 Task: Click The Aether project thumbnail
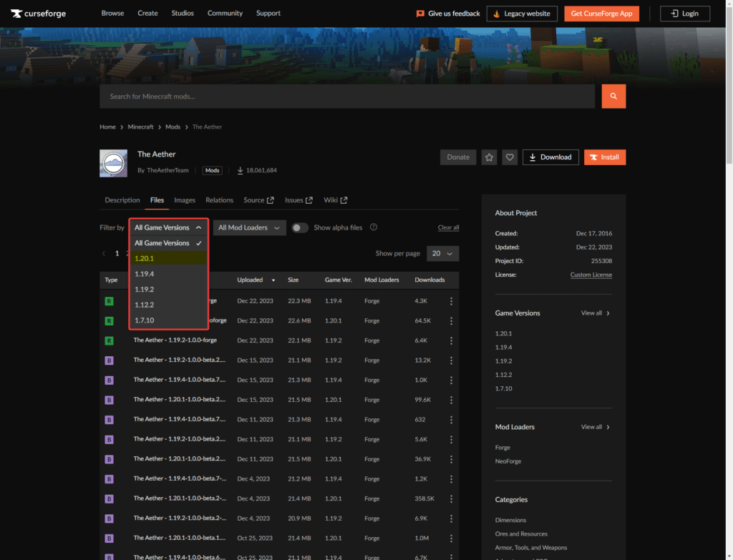113,163
